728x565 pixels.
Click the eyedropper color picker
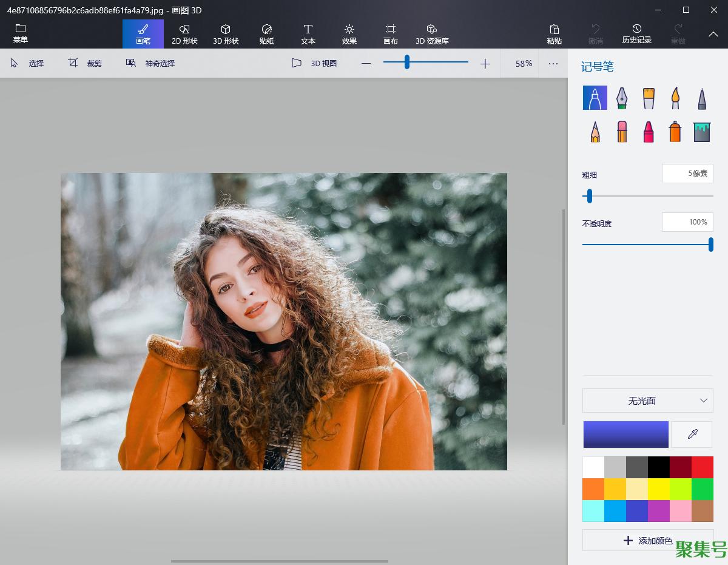point(692,435)
